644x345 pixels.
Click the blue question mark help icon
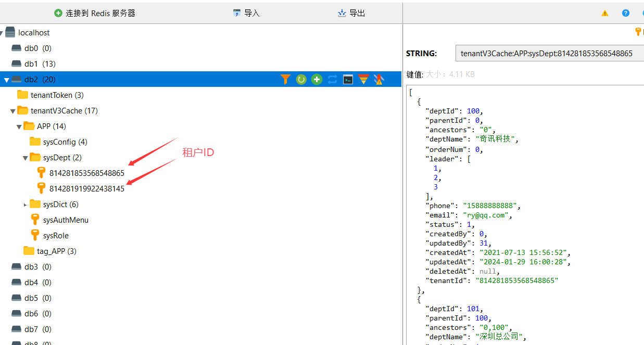[x=626, y=13]
